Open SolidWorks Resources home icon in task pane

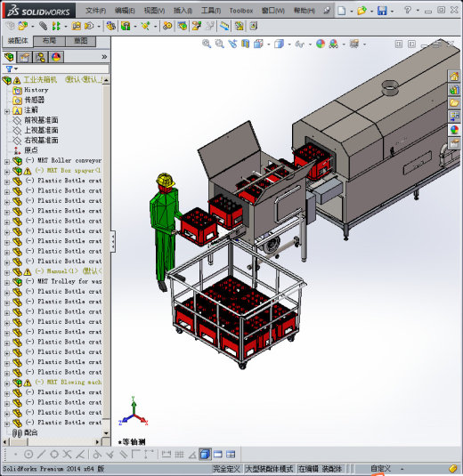click(x=454, y=77)
